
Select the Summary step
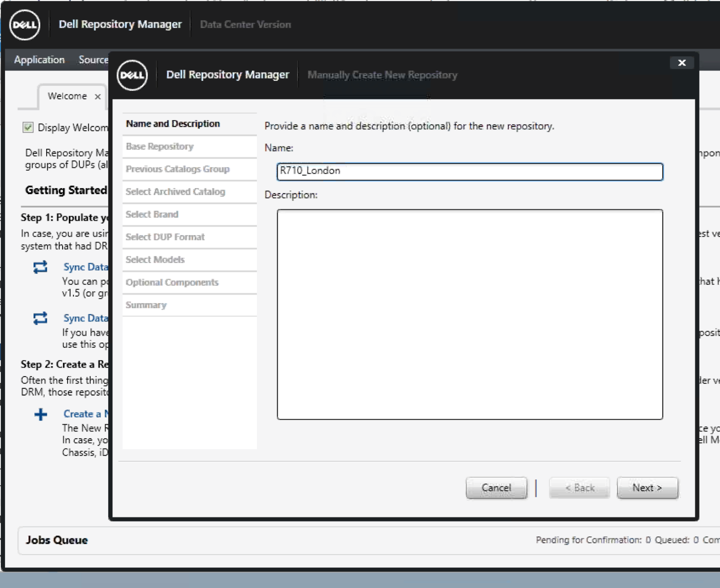pyautogui.click(x=189, y=305)
